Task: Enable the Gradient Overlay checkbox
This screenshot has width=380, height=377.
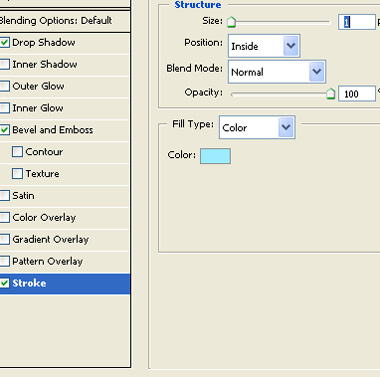Action: (4, 239)
